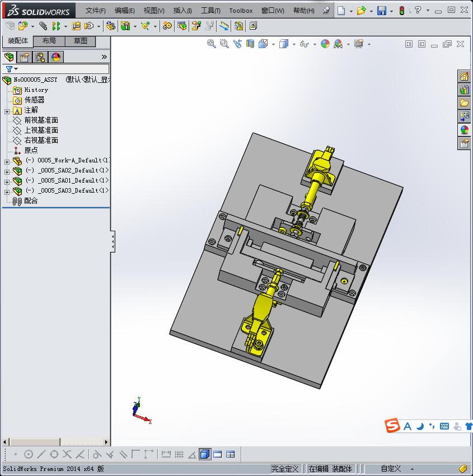Open the 窗口(W) menu

click(x=273, y=11)
